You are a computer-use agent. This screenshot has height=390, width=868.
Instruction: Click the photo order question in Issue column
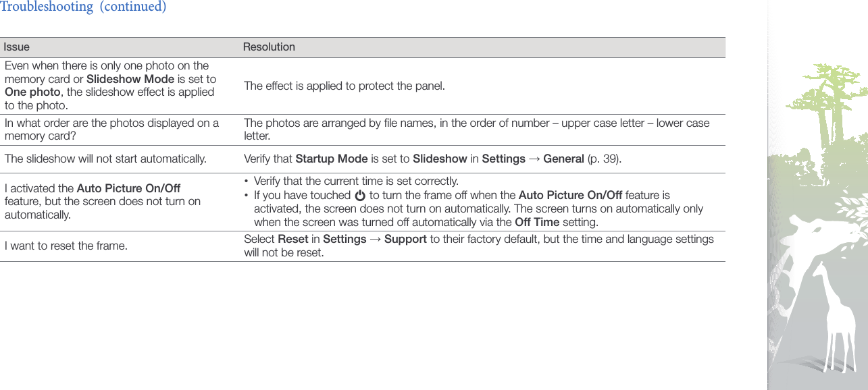tap(111, 130)
